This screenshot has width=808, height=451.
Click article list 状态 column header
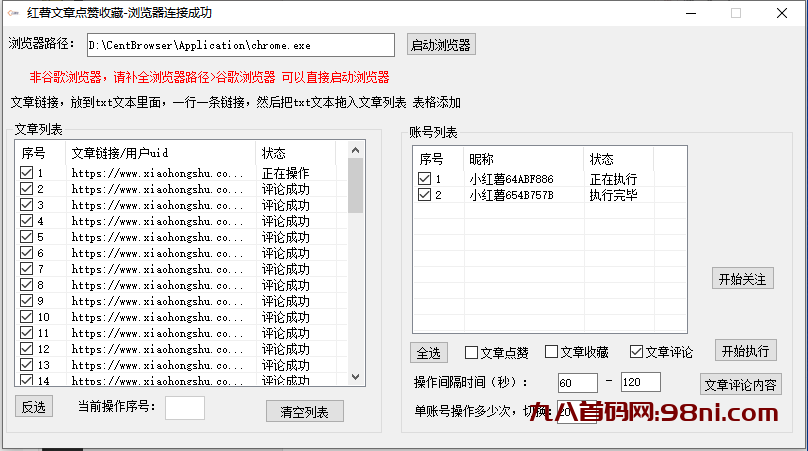[295, 153]
